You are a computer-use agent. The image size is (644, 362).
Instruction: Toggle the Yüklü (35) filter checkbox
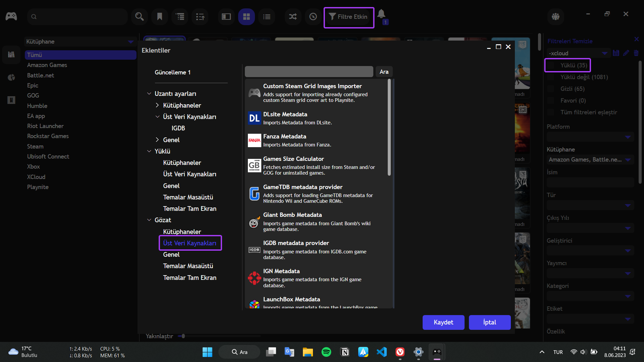coord(551,65)
